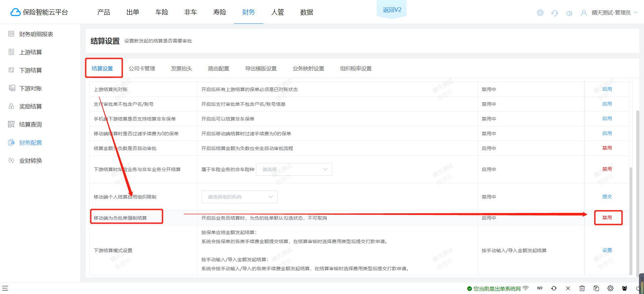644x294 pixels.
Task: Click 启用 for 上游结算先对账
Action: point(607,89)
